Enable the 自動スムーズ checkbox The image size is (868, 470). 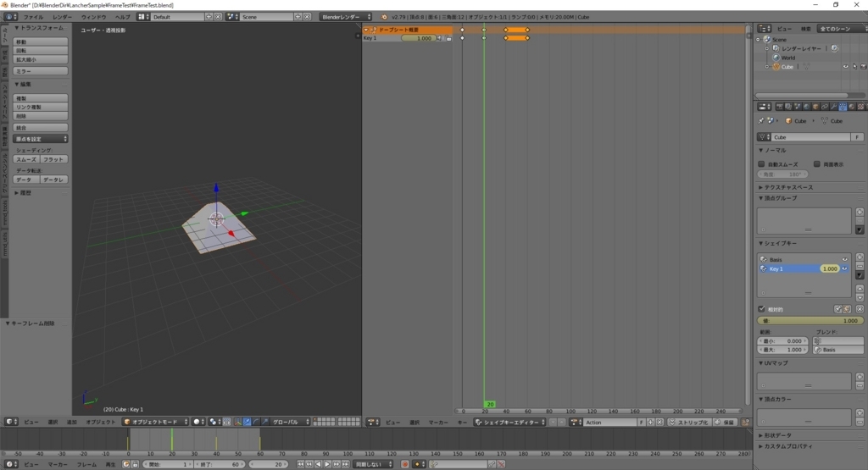click(x=762, y=164)
